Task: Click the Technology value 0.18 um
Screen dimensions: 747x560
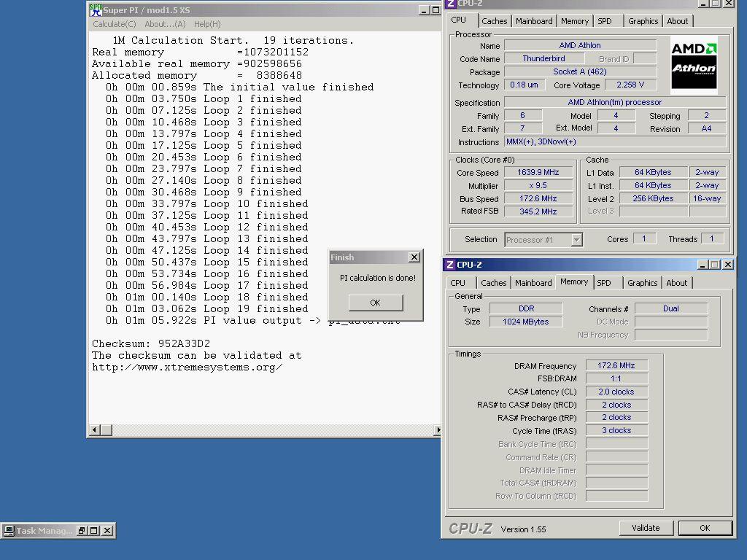Action: coord(524,85)
